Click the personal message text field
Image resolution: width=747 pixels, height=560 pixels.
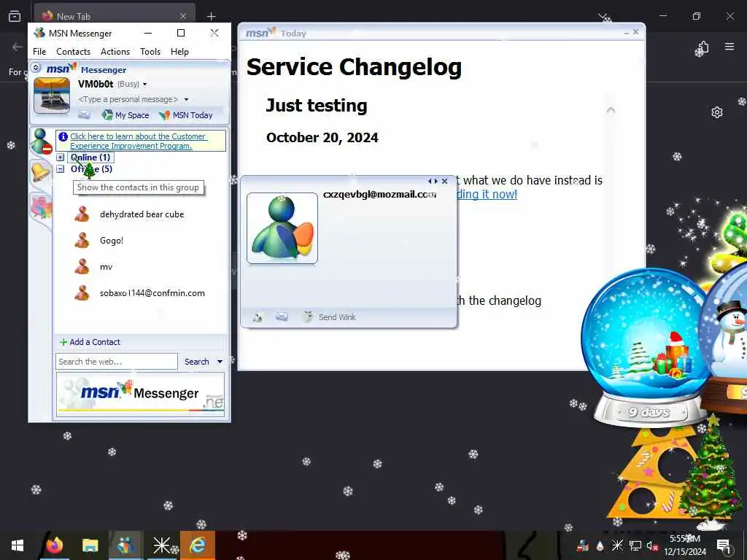point(128,99)
